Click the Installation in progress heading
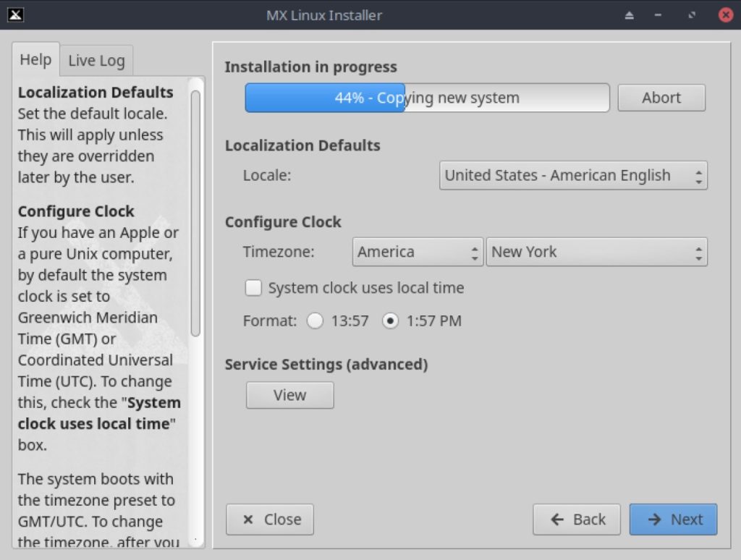 click(x=311, y=67)
